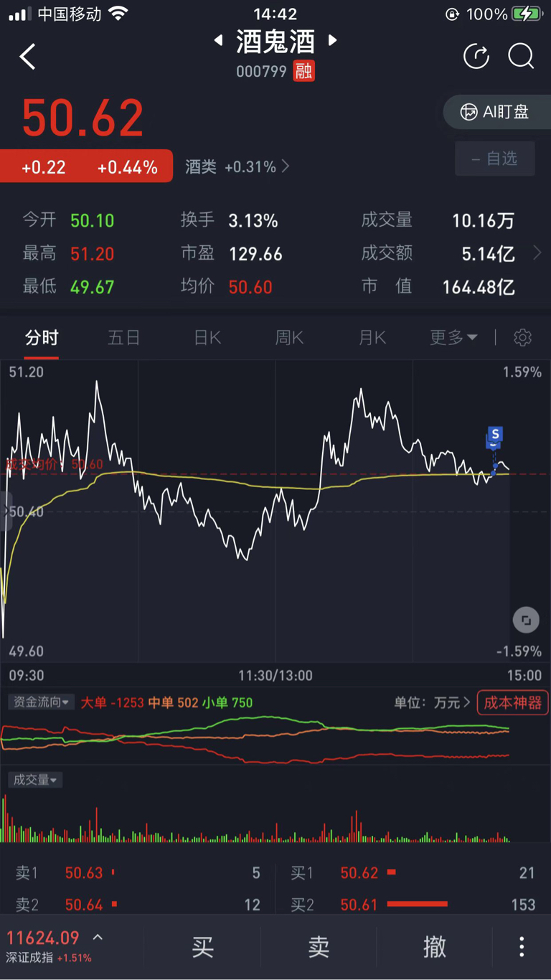
Task: Open the 成本神器 button
Action: 513,702
